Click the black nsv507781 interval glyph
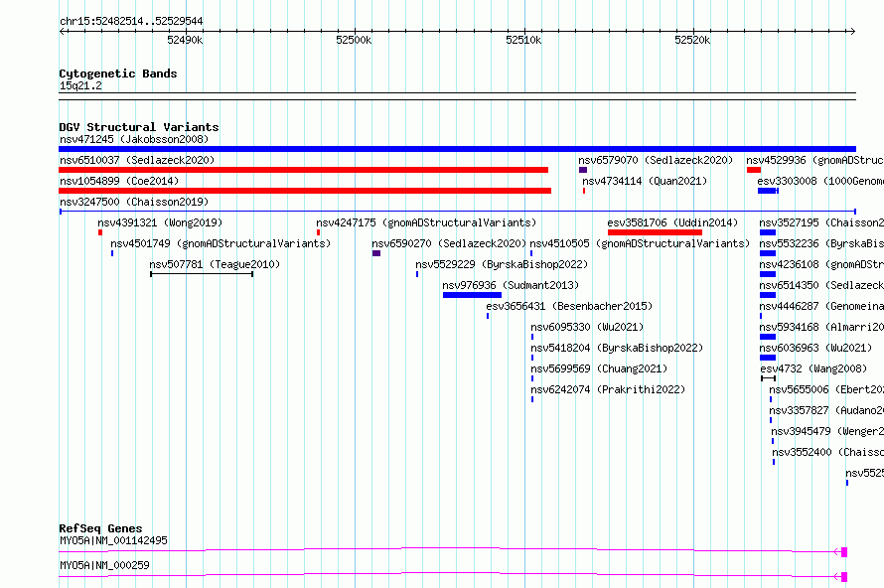884x588 pixels. point(202,274)
